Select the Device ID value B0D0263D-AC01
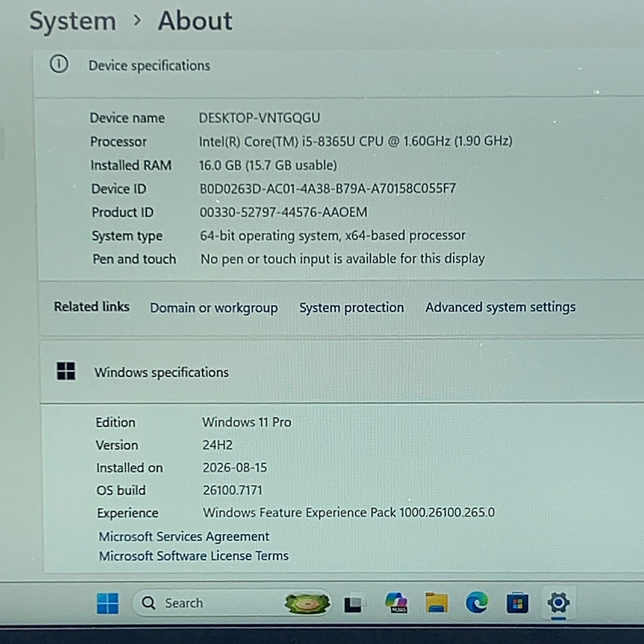 pyautogui.click(x=328, y=188)
